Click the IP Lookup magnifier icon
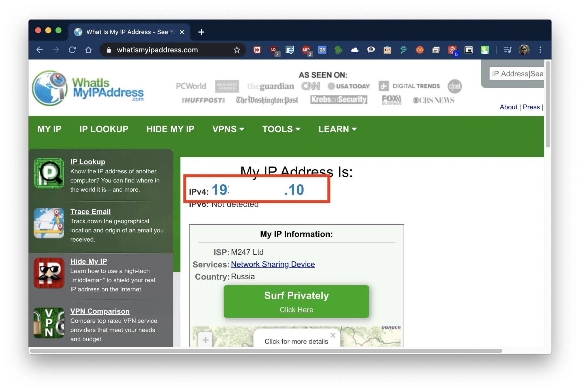 coord(49,173)
